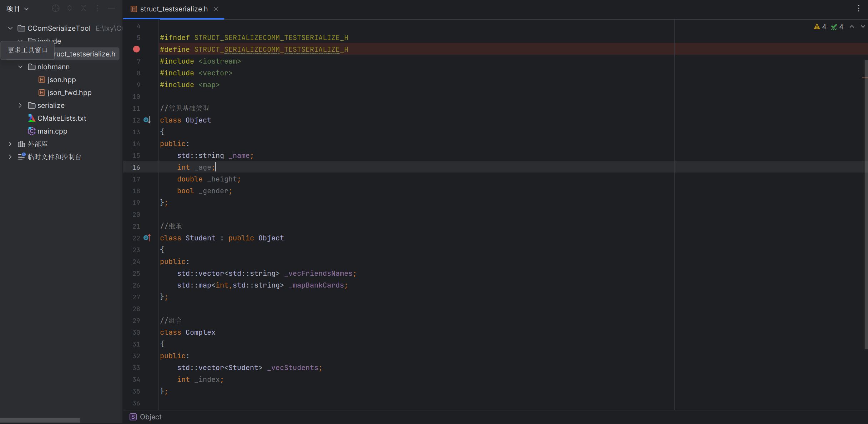Click the select opened file crosshair icon
This screenshot has height=424, width=868.
click(56, 8)
